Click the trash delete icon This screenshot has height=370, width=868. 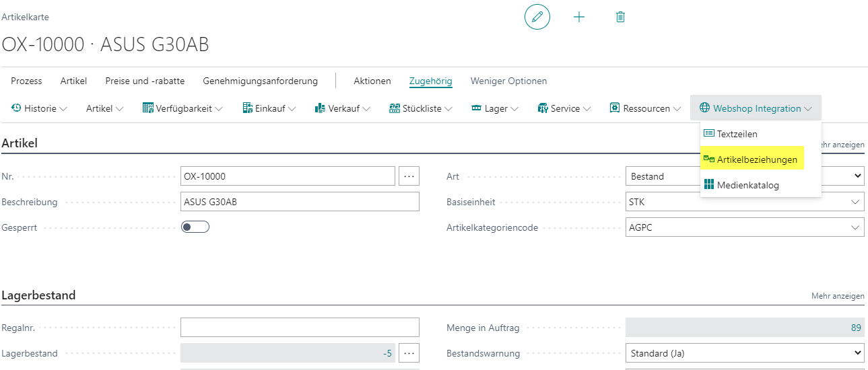pos(621,17)
